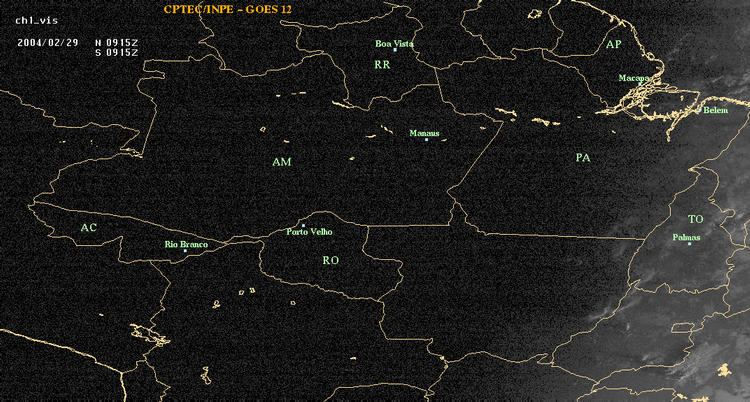
Task: Click the 'ch1_vis' channel label
Action: [36, 21]
